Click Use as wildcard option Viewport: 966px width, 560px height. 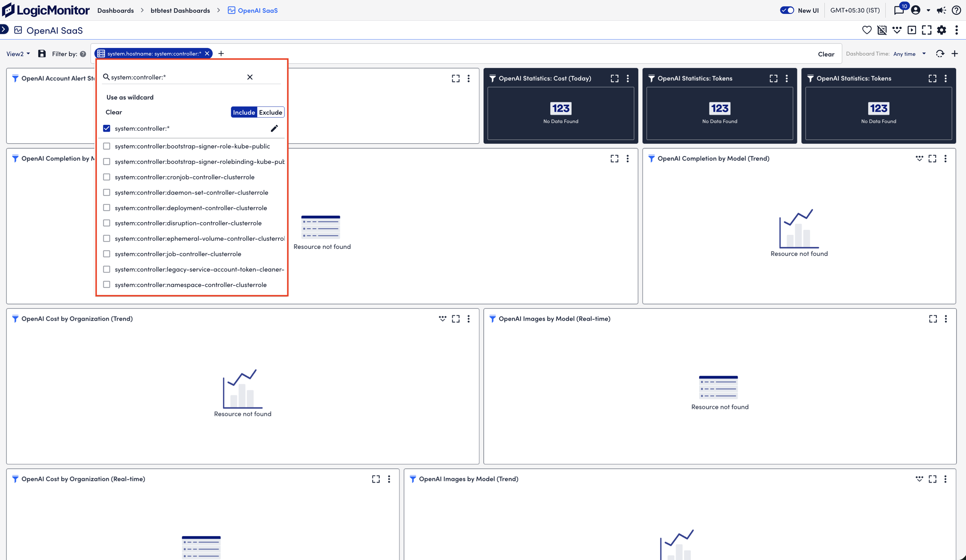130,97
